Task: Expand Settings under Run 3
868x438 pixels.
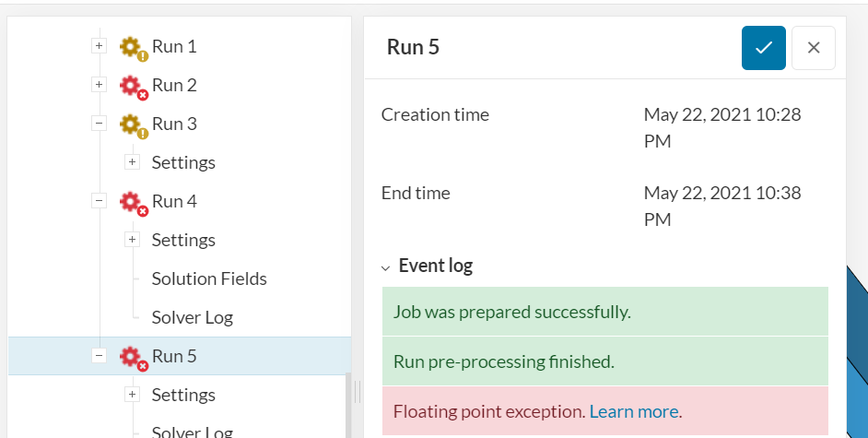Action: [x=132, y=162]
